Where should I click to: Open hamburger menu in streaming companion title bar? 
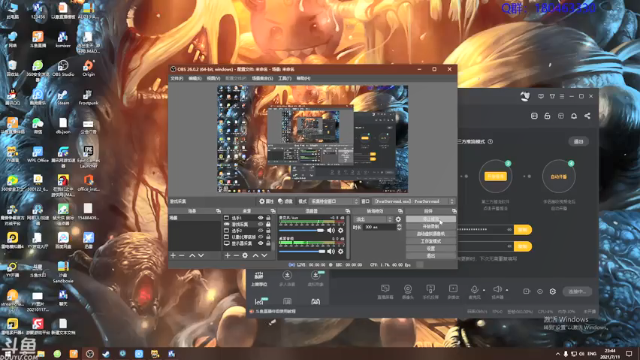coord(562,96)
